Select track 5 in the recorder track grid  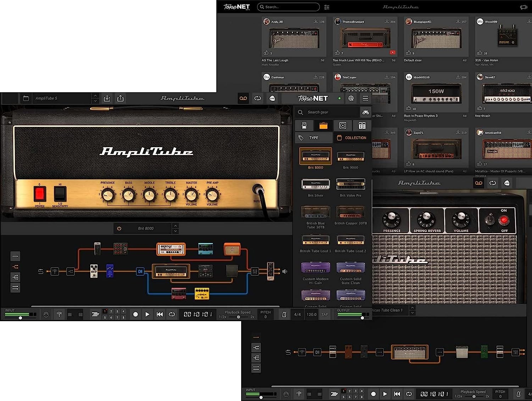point(105,317)
